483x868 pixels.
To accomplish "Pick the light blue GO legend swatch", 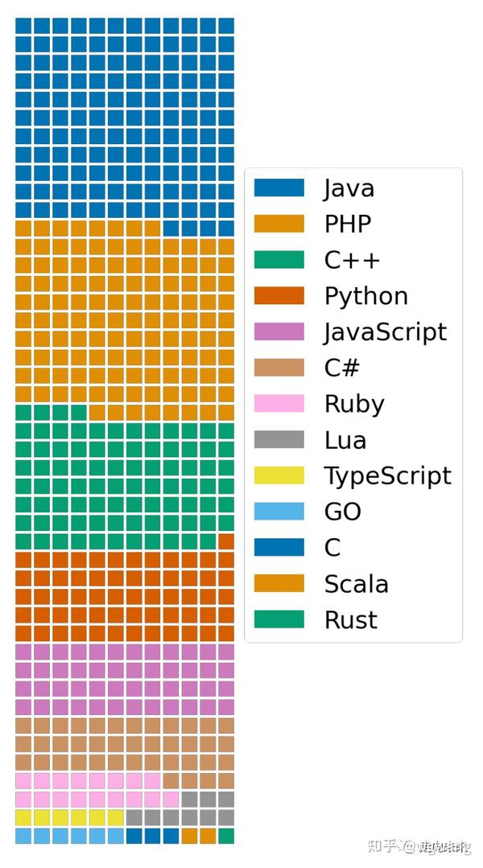I will click(279, 512).
